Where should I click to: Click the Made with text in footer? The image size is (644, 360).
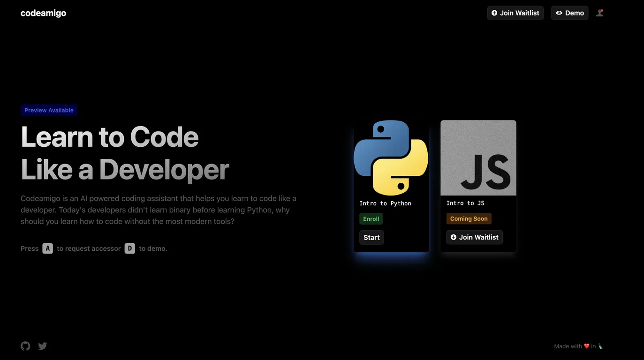(568, 346)
